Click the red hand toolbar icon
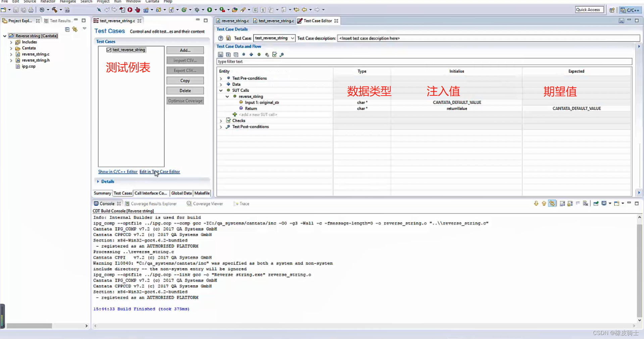This screenshot has height=339, width=644. [x=137, y=10]
